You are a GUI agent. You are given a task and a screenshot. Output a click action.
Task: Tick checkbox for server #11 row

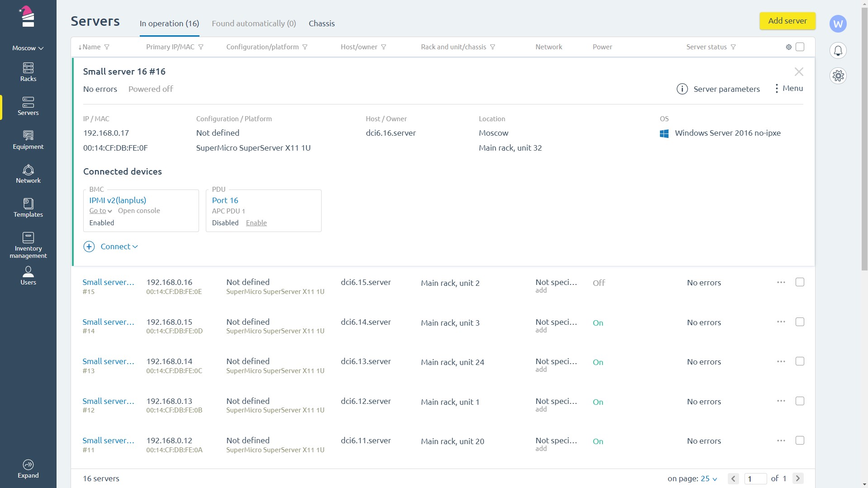(x=800, y=441)
